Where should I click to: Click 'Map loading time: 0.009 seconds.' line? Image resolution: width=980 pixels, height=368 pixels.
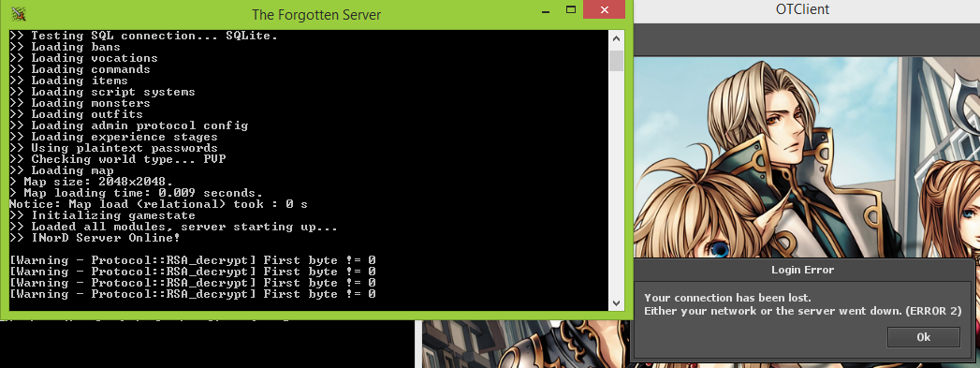pos(137,193)
